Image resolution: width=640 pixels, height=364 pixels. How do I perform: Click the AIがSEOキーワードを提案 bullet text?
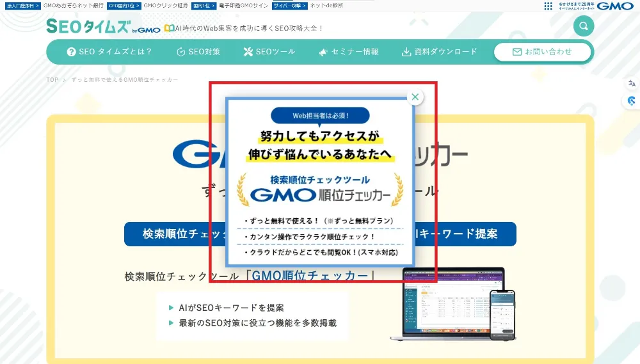pyautogui.click(x=231, y=308)
